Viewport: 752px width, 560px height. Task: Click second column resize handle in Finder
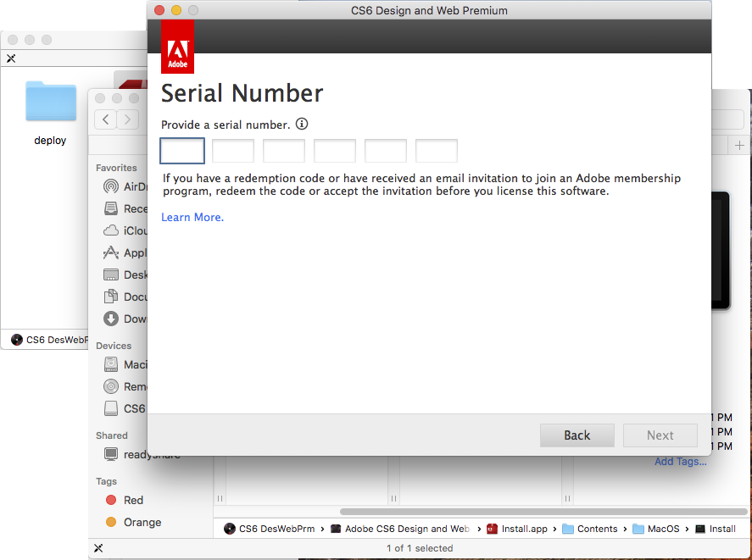(393, 499)
